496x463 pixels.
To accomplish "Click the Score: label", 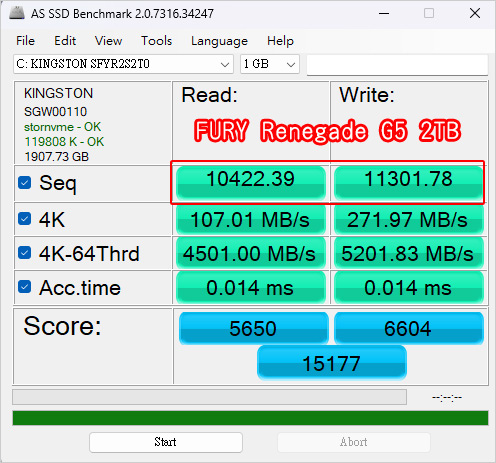I will (x=62, y=326).
